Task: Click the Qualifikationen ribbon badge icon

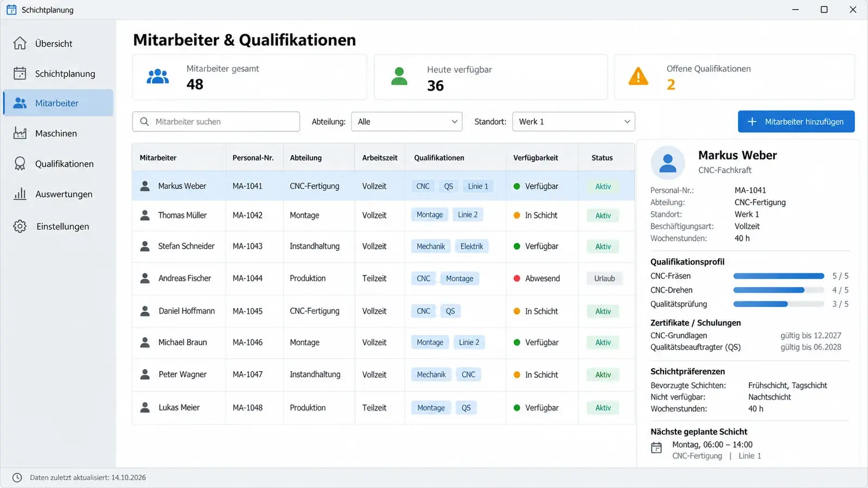Action: pos(20,164)
